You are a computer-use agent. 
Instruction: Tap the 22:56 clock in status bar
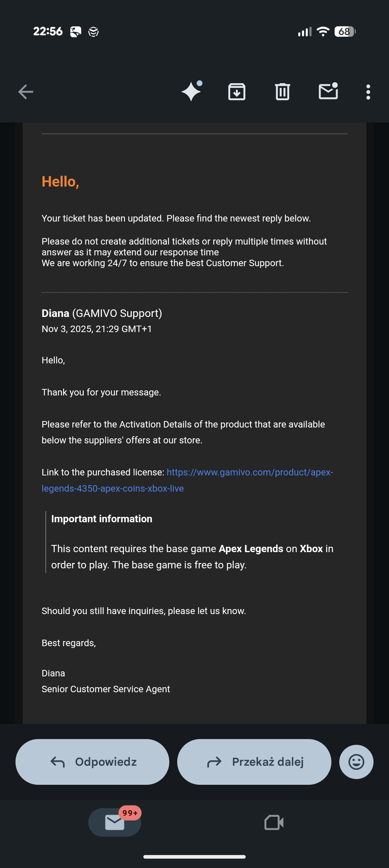click(x=48, y=32)
